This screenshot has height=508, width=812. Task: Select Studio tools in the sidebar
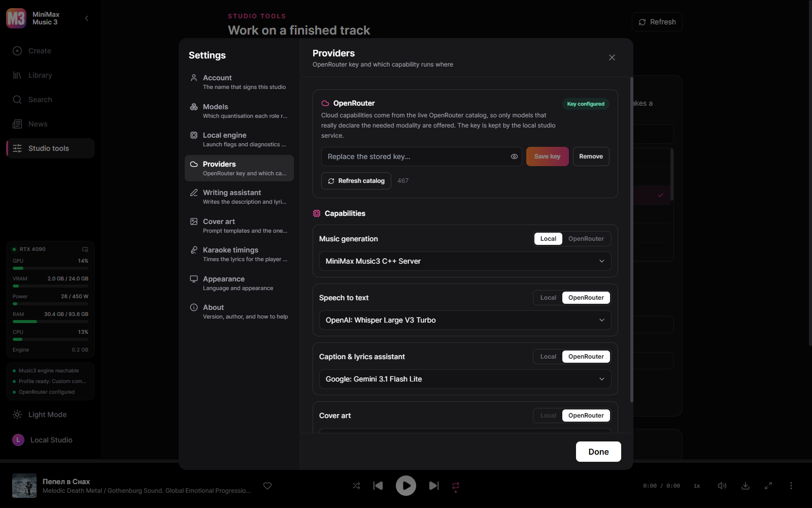click(x=50, y=148)
